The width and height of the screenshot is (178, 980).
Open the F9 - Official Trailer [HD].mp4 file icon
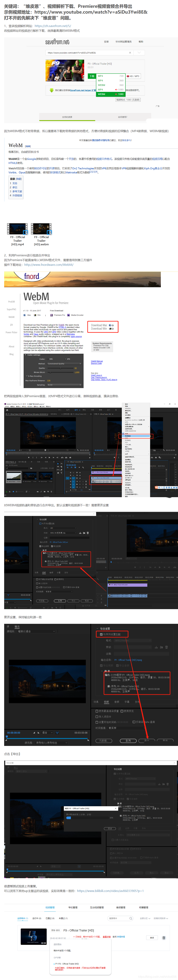18,229
